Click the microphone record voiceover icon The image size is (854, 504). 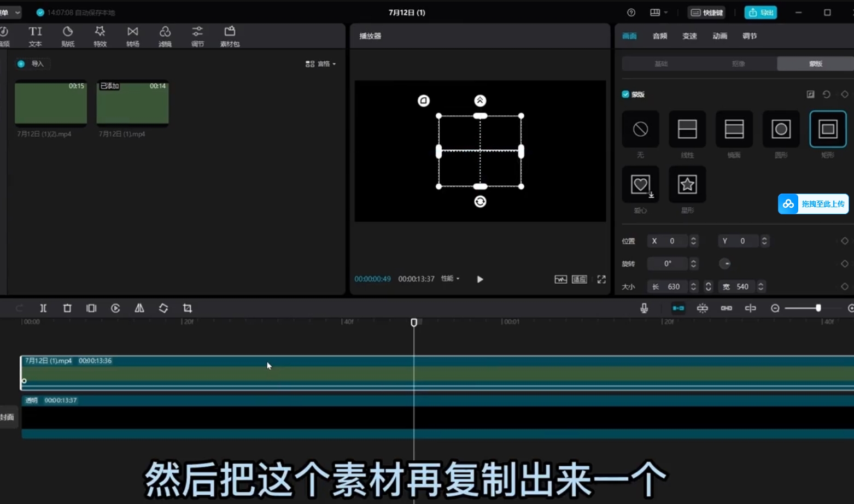point(644,308)
